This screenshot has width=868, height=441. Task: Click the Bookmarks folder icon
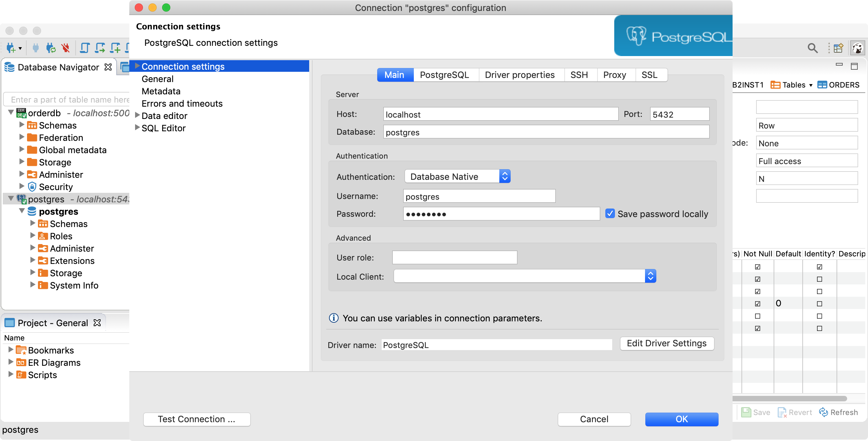point(21,350)
